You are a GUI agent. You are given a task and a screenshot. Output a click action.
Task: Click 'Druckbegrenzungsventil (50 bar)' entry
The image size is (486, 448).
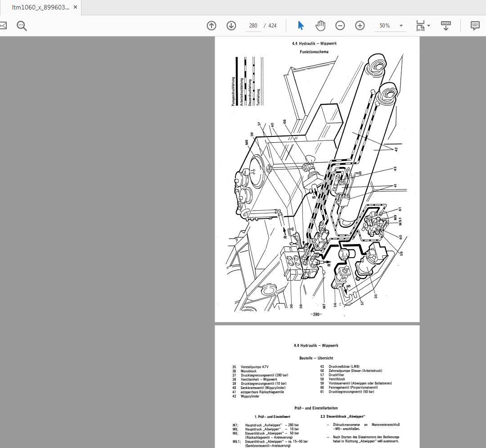pos(351,392)
